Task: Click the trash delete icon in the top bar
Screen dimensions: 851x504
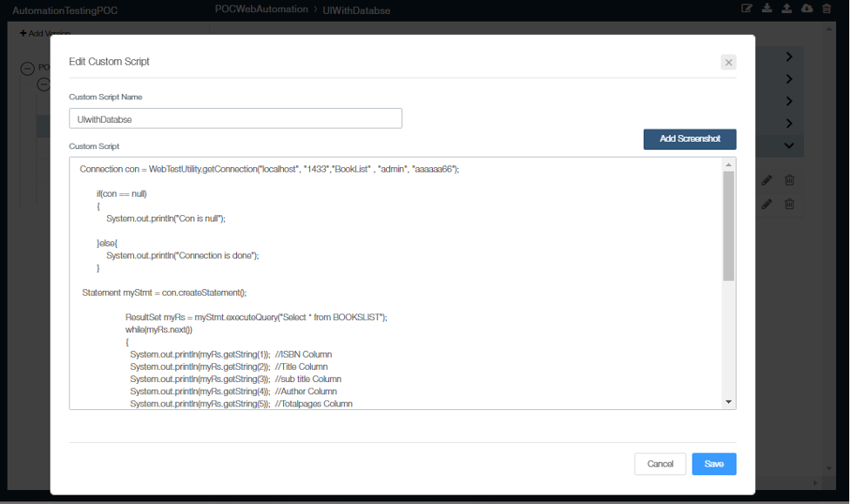Action: pyautogui.click(x=827, y=8)
